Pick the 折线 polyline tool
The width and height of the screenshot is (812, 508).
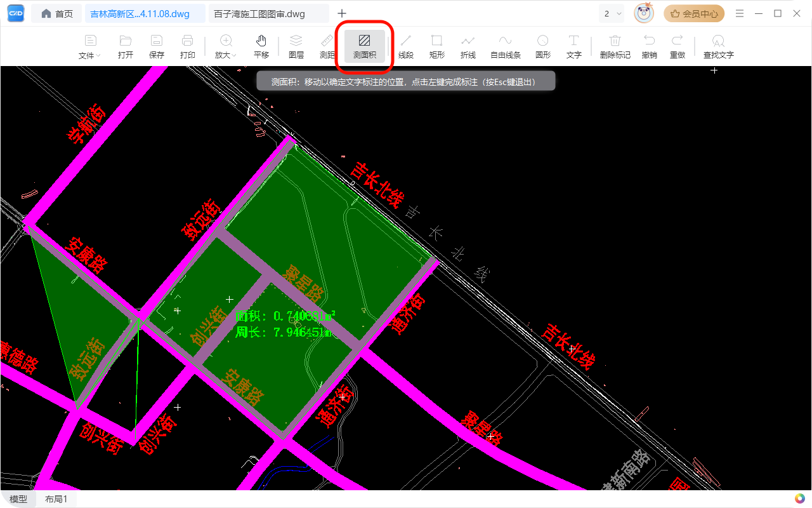[x=468, y=46]
